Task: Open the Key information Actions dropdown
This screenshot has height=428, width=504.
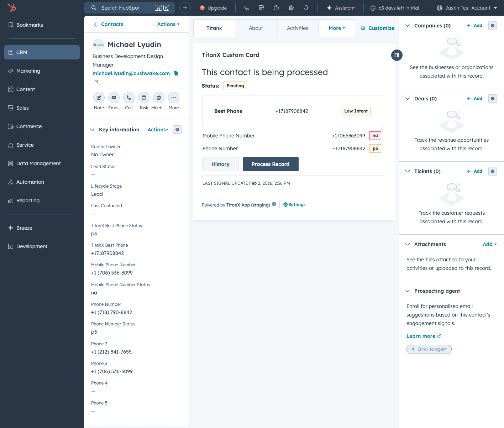Action: [158, 130]
